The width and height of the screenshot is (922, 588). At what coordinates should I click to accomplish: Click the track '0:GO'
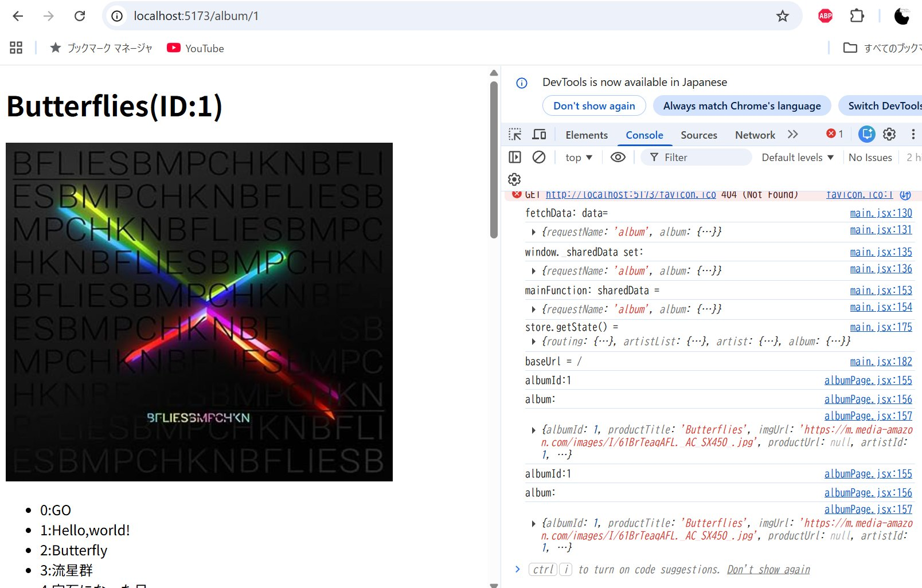[56, 510]
